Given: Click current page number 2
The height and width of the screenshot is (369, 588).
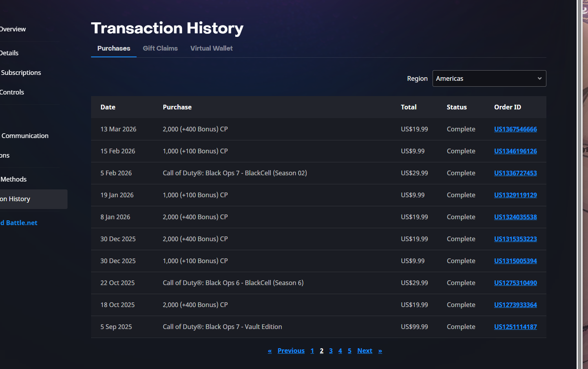Looking at the screenshot, I should click(x=321, y=351).
